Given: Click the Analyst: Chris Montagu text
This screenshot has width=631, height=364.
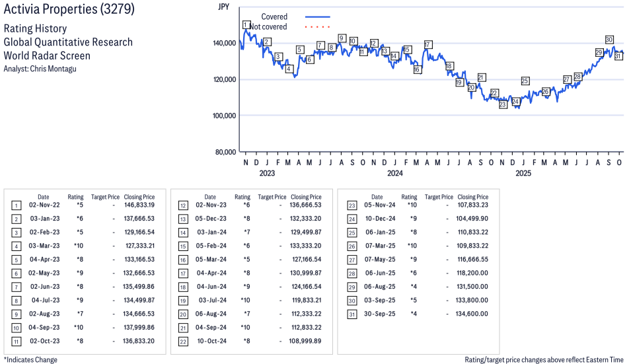Looking at the screenshot, I should 40,69.
